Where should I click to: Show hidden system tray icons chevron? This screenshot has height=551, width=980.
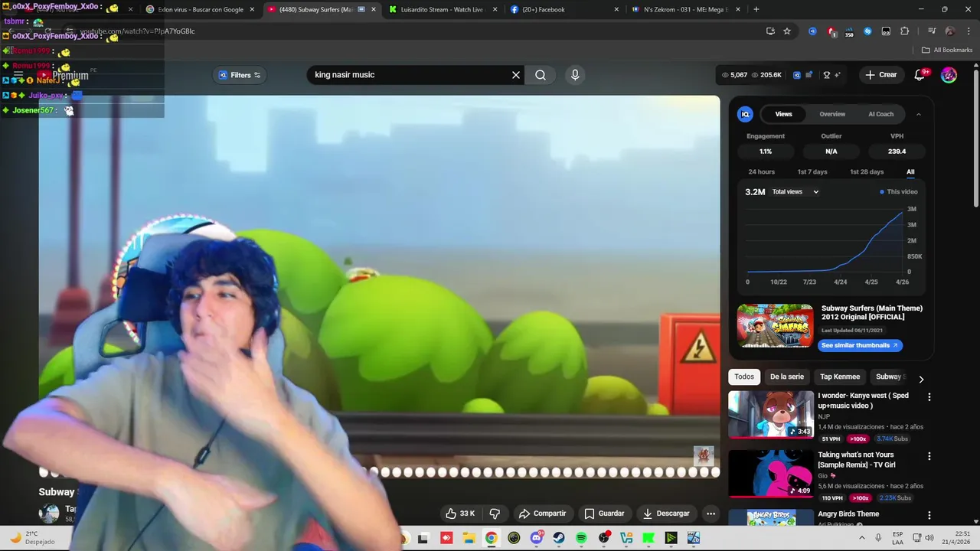[862, 538]
